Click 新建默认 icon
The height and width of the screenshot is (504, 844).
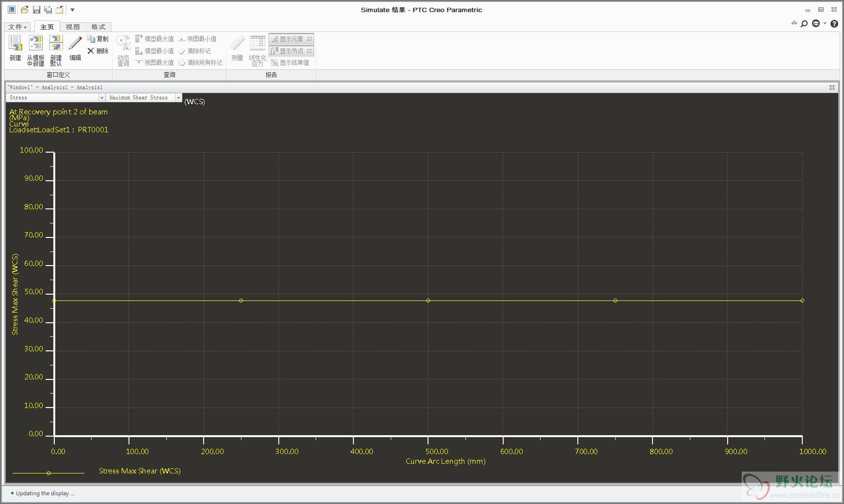pos(56,50)
